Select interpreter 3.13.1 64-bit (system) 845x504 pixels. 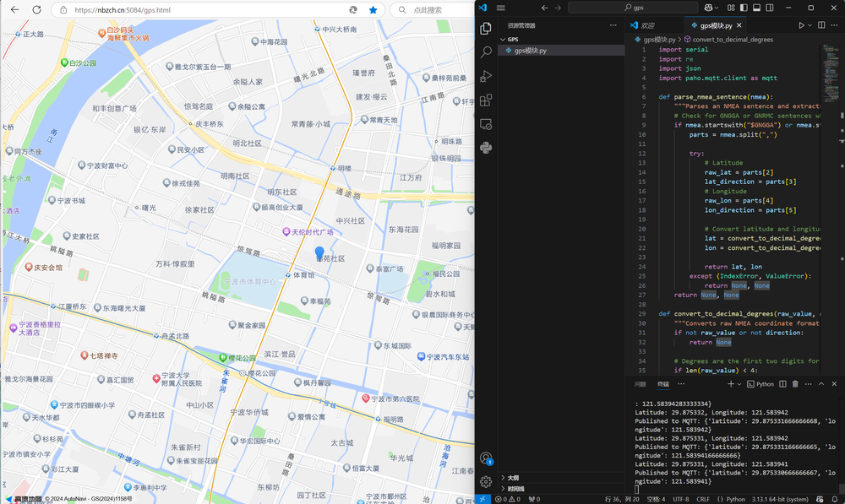pos(780,499)
